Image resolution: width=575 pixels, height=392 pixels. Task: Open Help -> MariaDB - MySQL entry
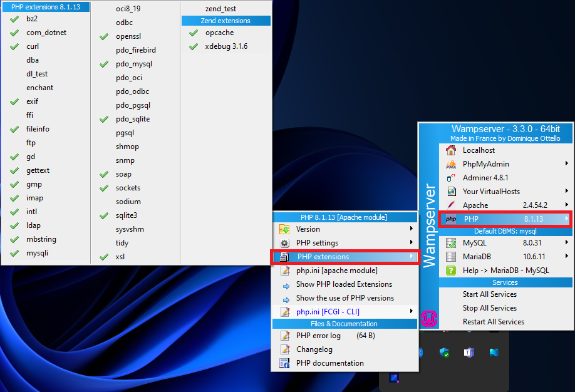(505, 271)
